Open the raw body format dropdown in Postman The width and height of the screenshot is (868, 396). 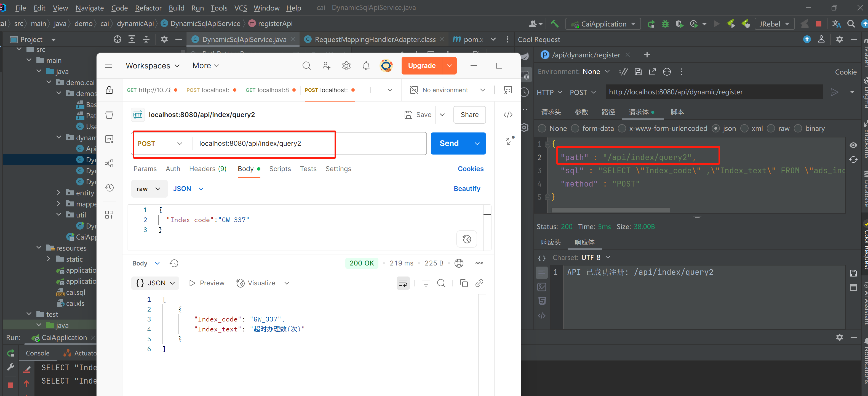click(x=149, y=189)
